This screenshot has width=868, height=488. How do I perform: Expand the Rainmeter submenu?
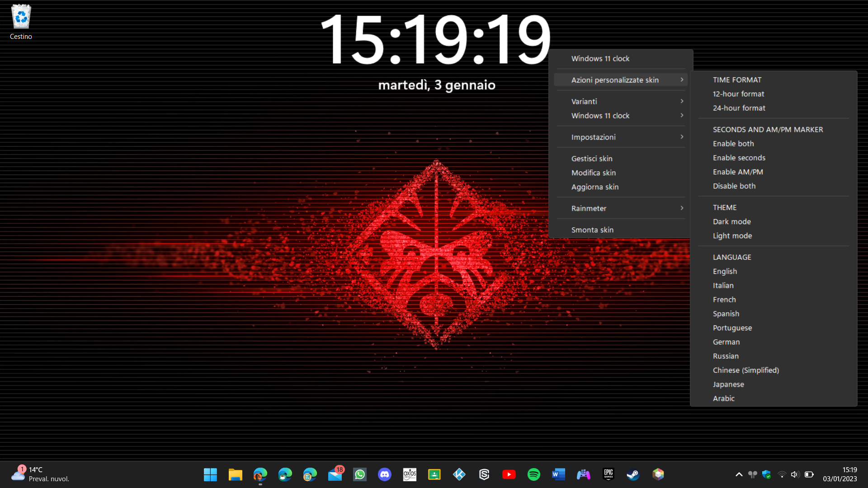coord(589,208)
